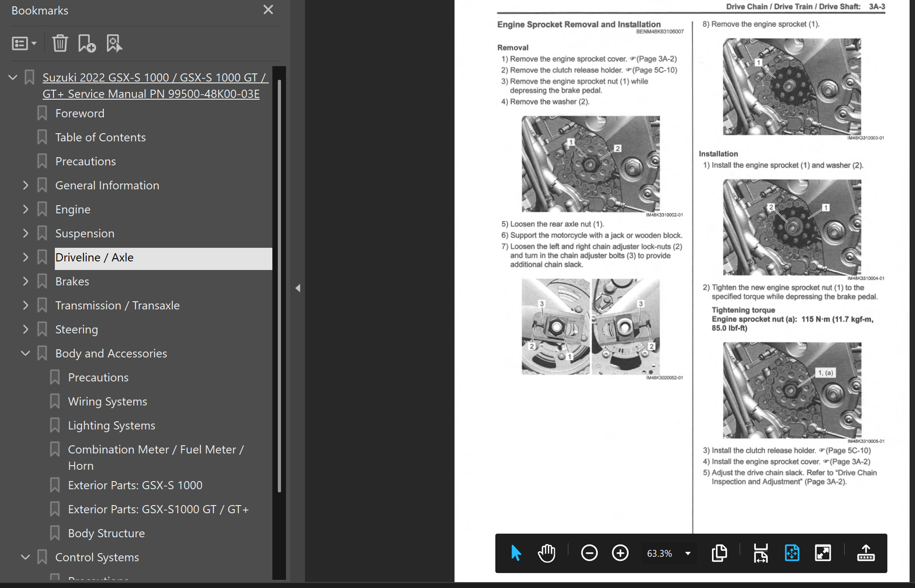Open Combination Meter / Fuel Meter / Horn bookmark
Viewport: 915px width, 588px height.
[x=156, y=458]
